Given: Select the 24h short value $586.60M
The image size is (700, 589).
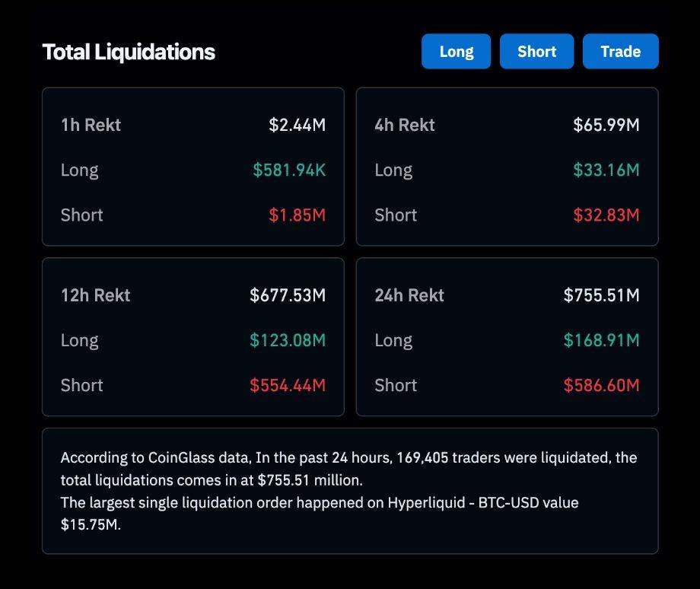Looking at the screenshot, I should (x=602, y=385).
